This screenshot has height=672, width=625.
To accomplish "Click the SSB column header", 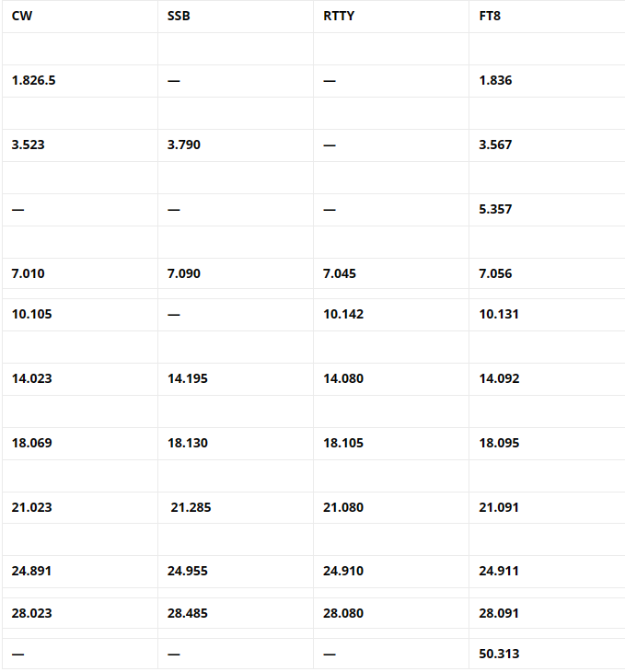I will (x=179, y=16).
